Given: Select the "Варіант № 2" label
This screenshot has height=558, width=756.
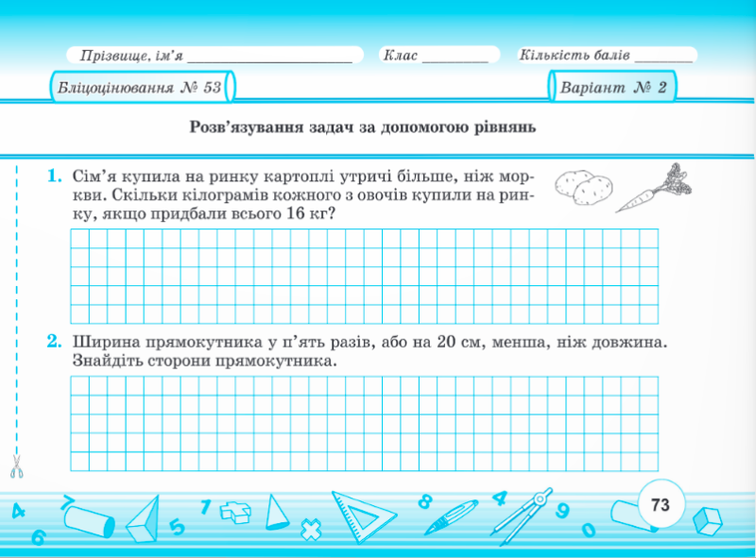Looking at the screenshot, I should (613, 89).
